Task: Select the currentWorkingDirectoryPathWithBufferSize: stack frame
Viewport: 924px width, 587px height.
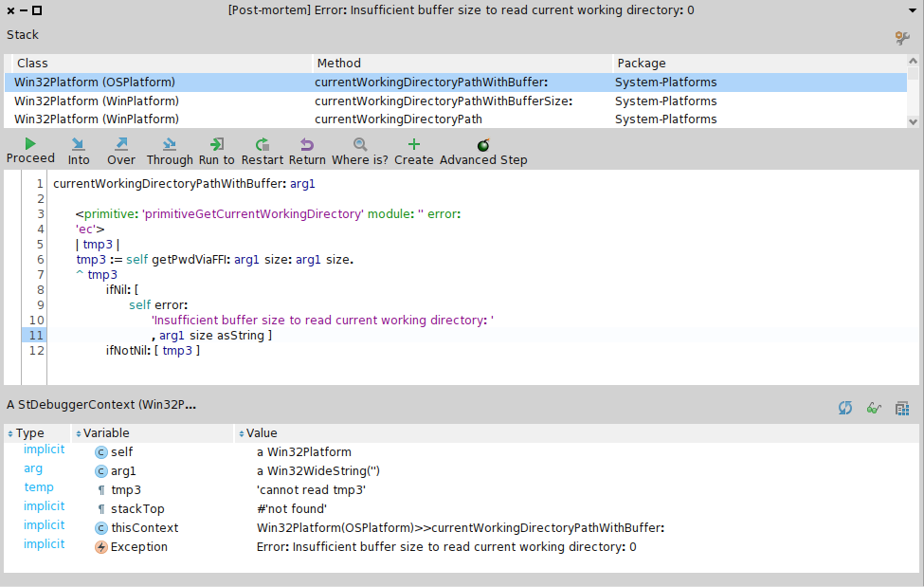Action: pos(443,101)
